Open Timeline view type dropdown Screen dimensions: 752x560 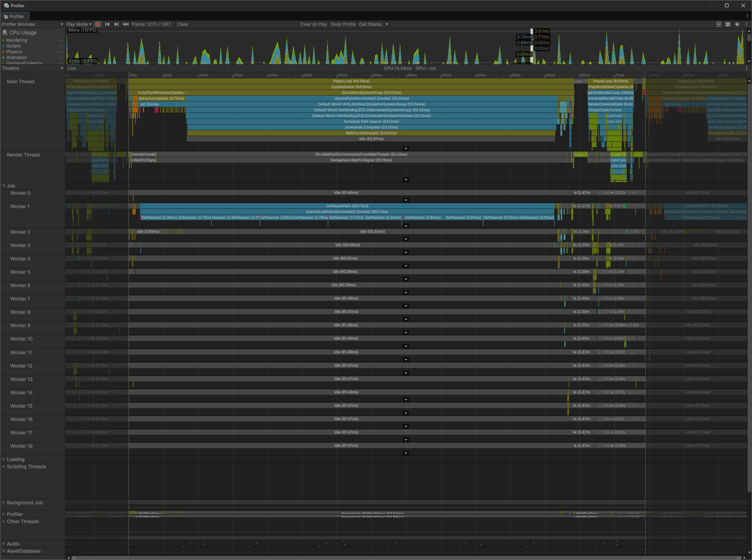32,68
